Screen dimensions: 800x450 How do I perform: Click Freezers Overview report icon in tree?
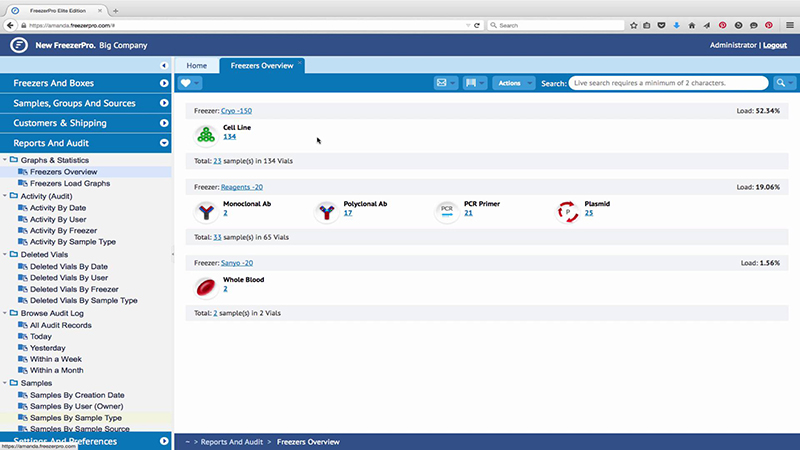pos(22,172)
